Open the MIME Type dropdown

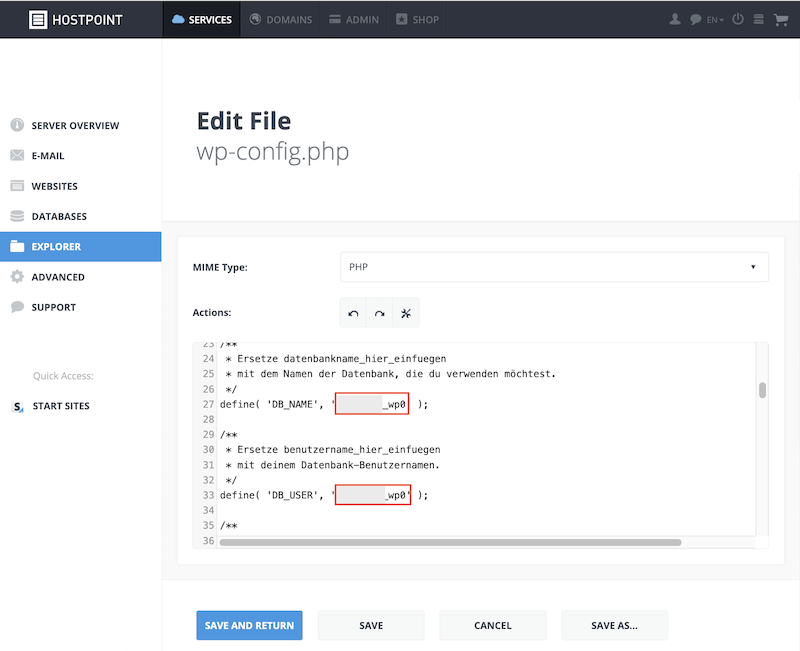554,267
